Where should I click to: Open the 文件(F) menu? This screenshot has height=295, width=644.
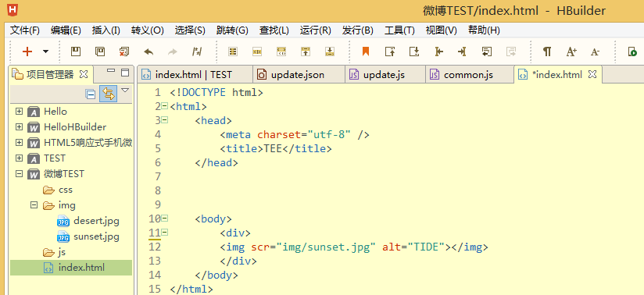(25, 30)
